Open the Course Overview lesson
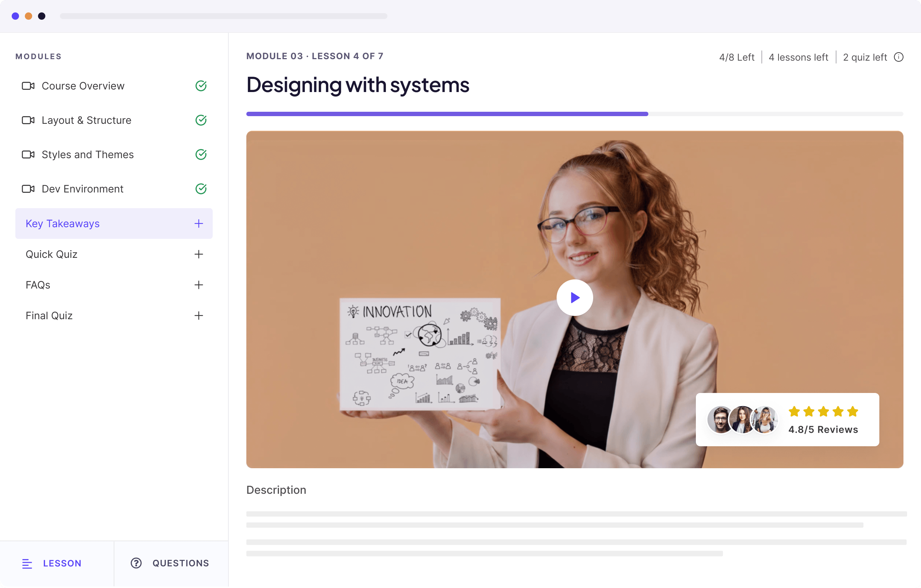Viewport: 921px width, 588px height. pos(114,86)
